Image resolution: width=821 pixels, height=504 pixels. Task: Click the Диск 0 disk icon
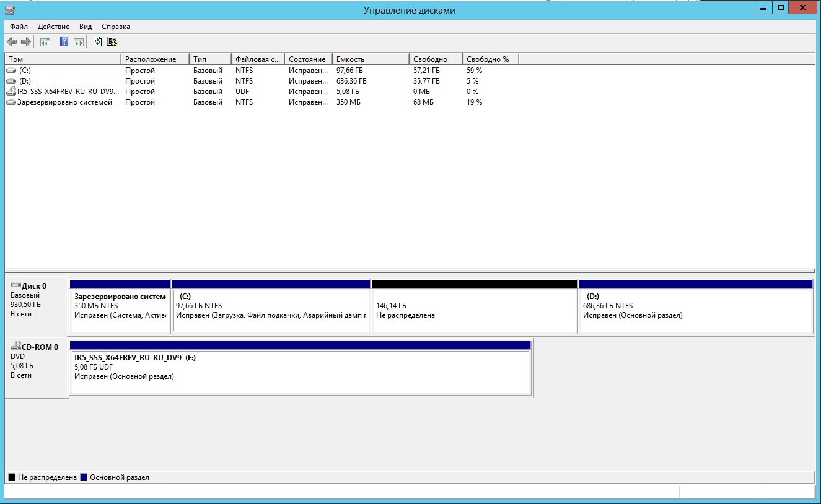(15, 285)
